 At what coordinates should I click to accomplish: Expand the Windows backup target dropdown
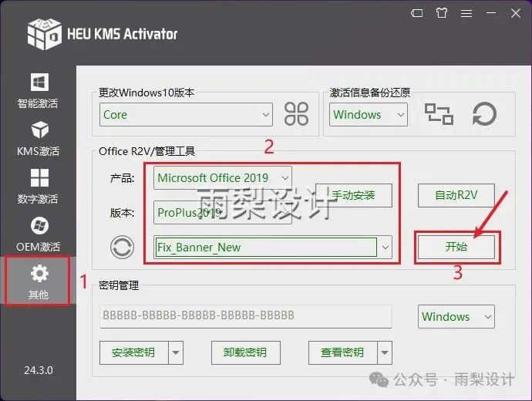pos(368,115)
